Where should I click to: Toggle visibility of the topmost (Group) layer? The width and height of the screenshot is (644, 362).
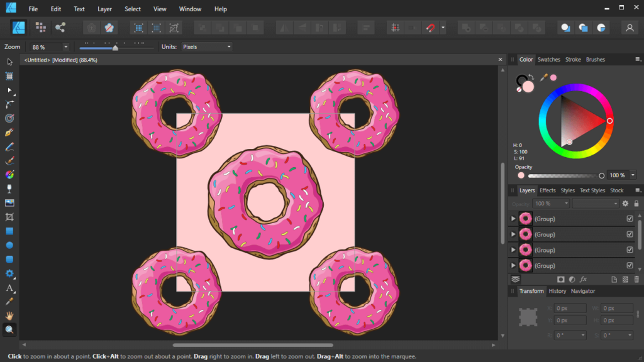pos(630,219)
